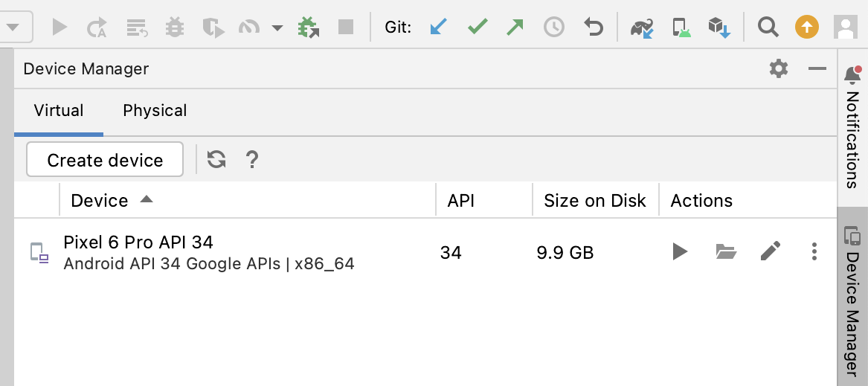The height and width of the screenshot is (386, 868).
Task: Click the orange IDE update icon
Action: (806, 28)
